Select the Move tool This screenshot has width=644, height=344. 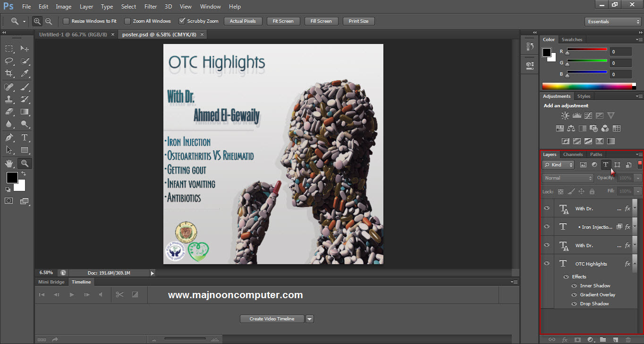click(x=25, y=48)
